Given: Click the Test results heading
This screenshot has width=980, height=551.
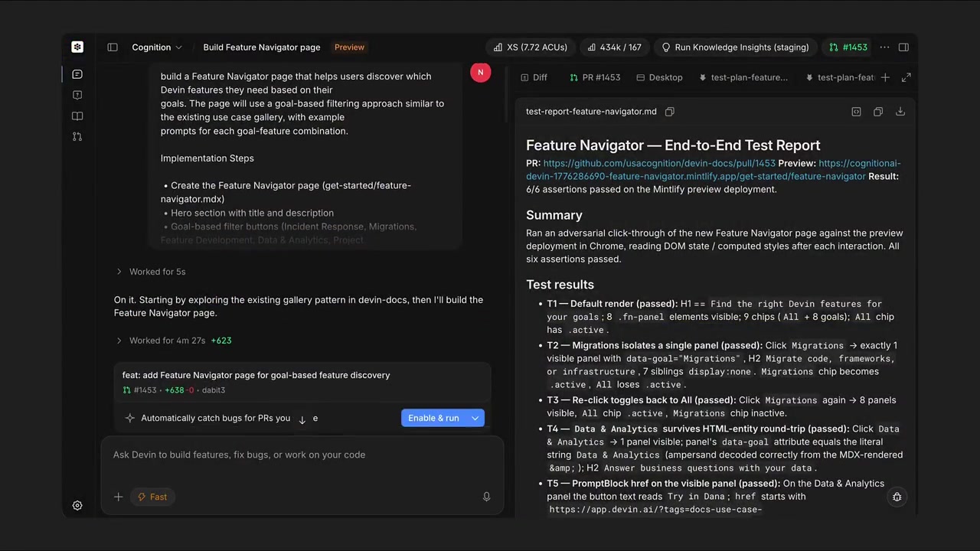Looking at the screenshot, I should click(x=560, y=285).
